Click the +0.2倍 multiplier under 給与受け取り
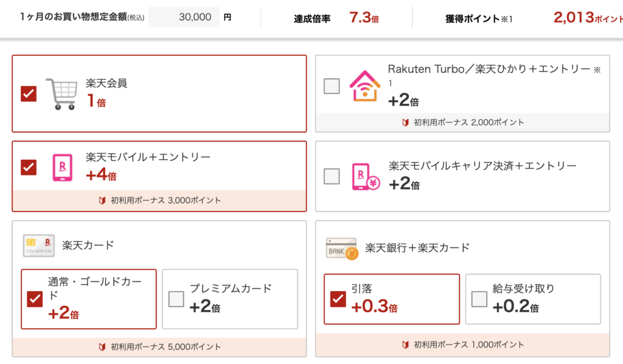The height and width of the screenshot is (364, 623). [x=516, y=306]
